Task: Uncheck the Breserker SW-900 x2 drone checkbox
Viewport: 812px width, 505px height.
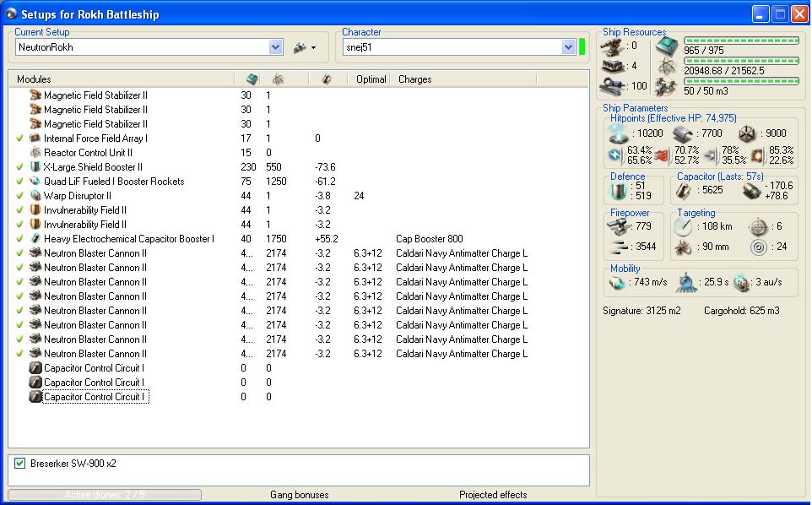Action: [x=19, y=463]
